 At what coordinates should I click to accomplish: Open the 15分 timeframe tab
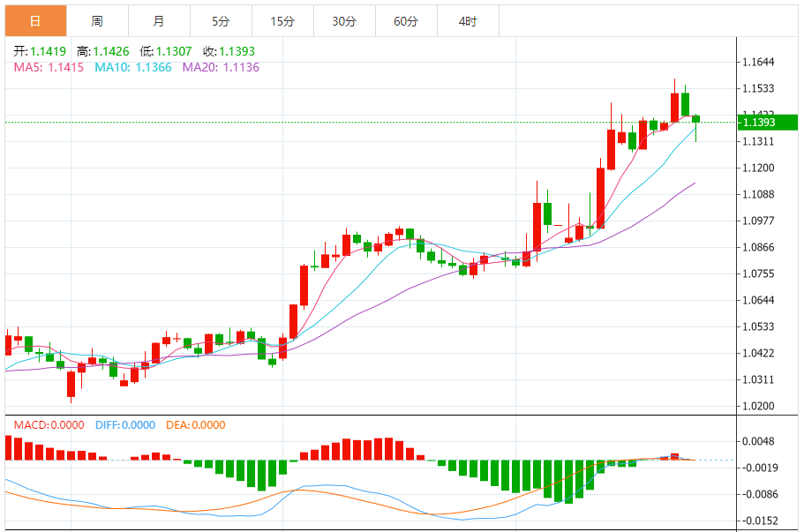click(282, 21)
